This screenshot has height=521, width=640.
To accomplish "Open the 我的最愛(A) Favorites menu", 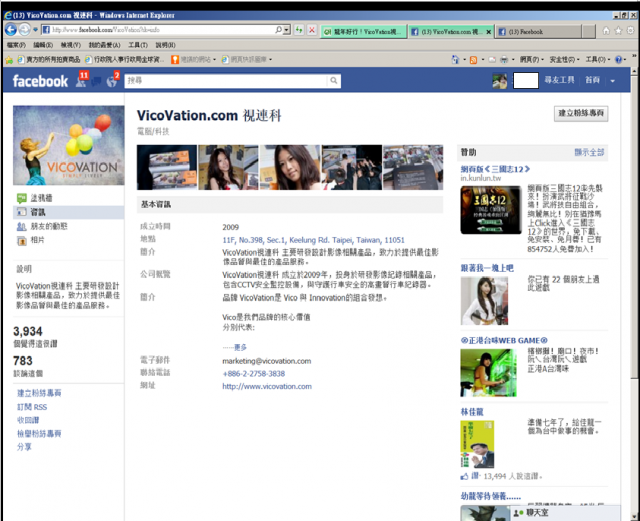I will [x=104, y=45].
